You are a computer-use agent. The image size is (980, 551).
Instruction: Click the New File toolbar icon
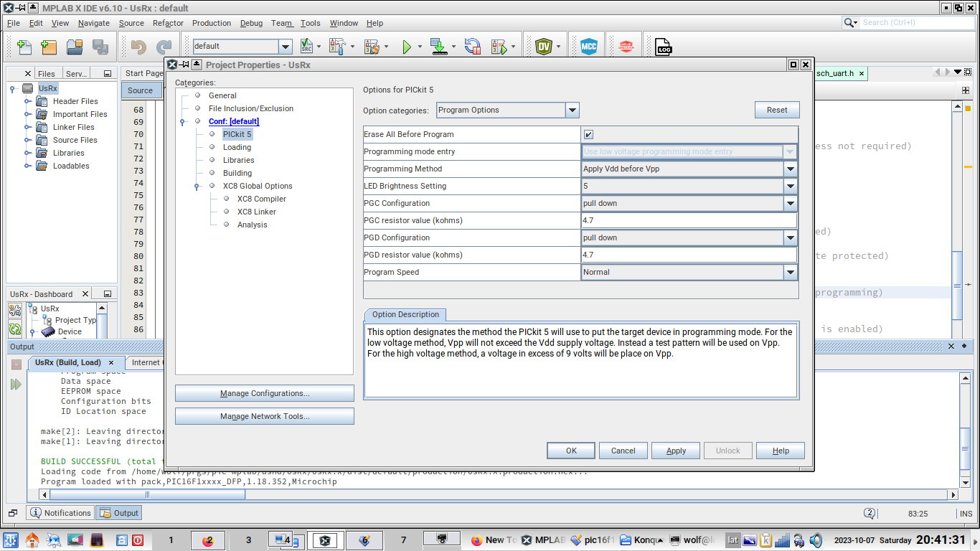click(x=24, y=47)
